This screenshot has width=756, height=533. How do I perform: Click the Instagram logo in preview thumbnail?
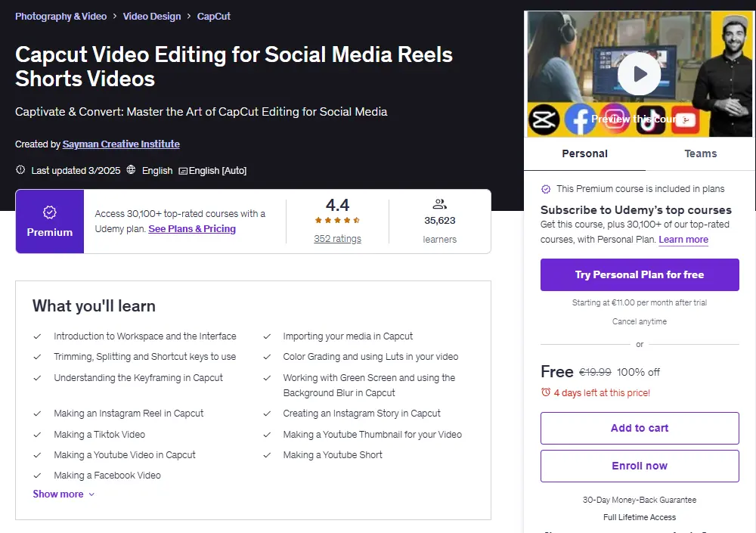click(614, 119)
